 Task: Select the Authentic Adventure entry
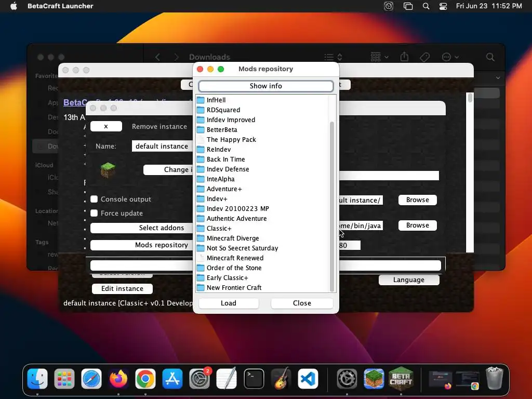[x=236, y=219]
